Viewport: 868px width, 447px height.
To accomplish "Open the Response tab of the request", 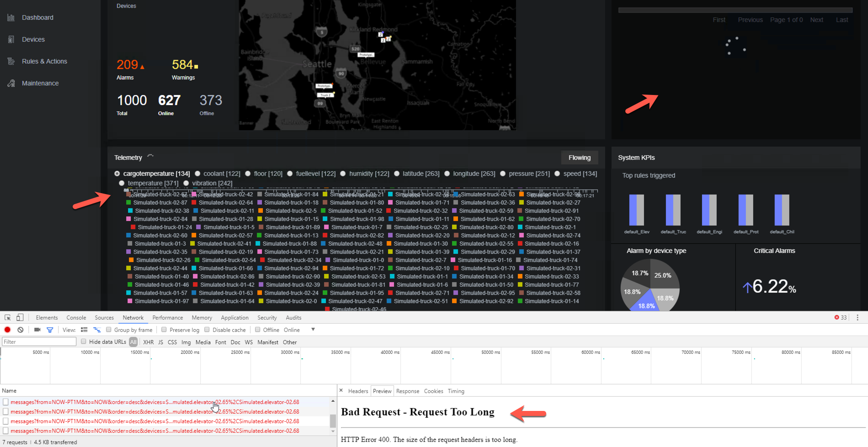I will tap(407, 391).
